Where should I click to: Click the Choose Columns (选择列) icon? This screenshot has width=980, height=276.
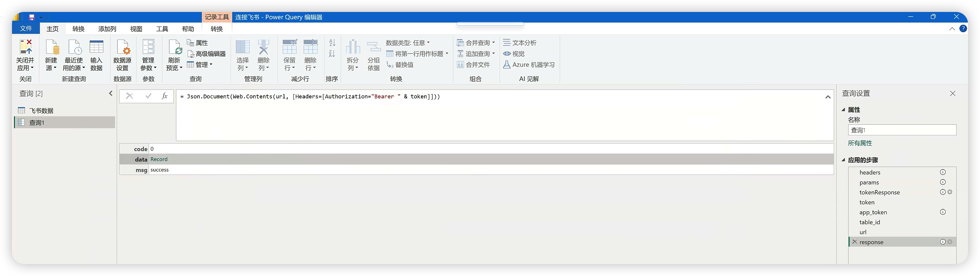(243, 47)
